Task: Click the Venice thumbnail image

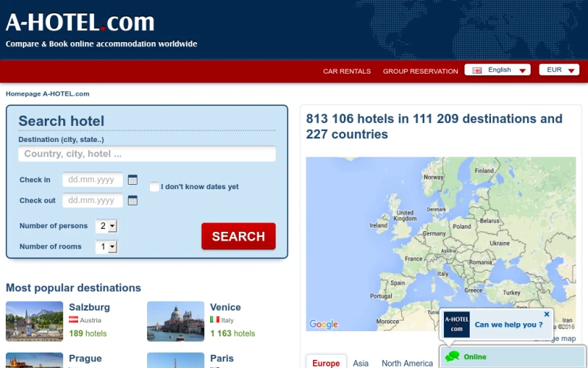Action: (176, 321)
